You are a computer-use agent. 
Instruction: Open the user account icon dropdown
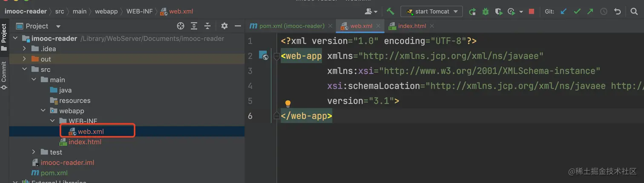tap(371, 12)
